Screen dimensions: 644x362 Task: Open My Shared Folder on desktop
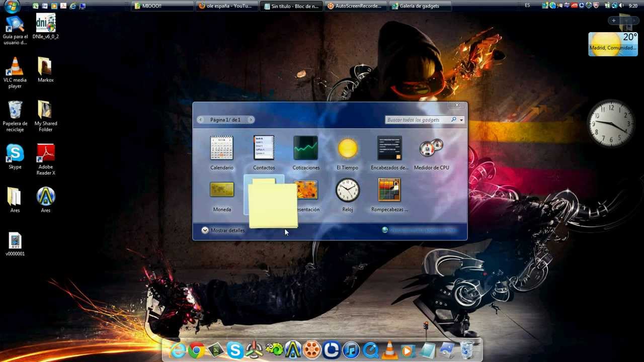point(45,116)
